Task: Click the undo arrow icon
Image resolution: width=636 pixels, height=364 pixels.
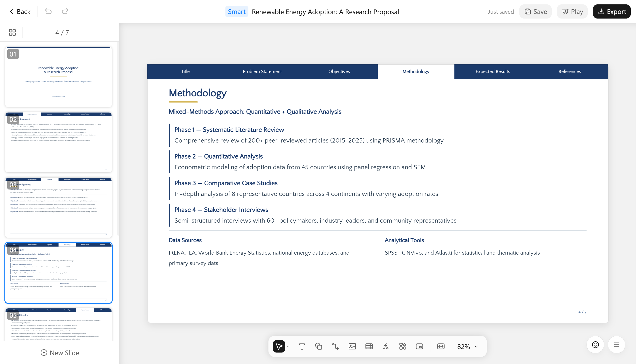Action: pyautogui.click(x=48, y=11)
